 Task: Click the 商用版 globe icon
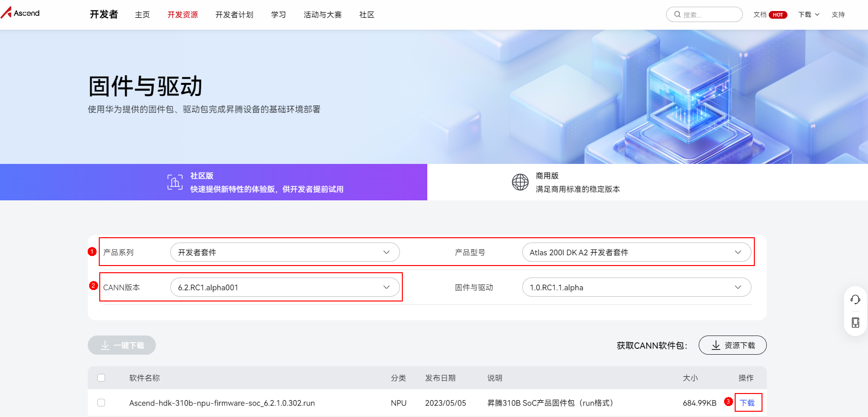pos(520,182)
